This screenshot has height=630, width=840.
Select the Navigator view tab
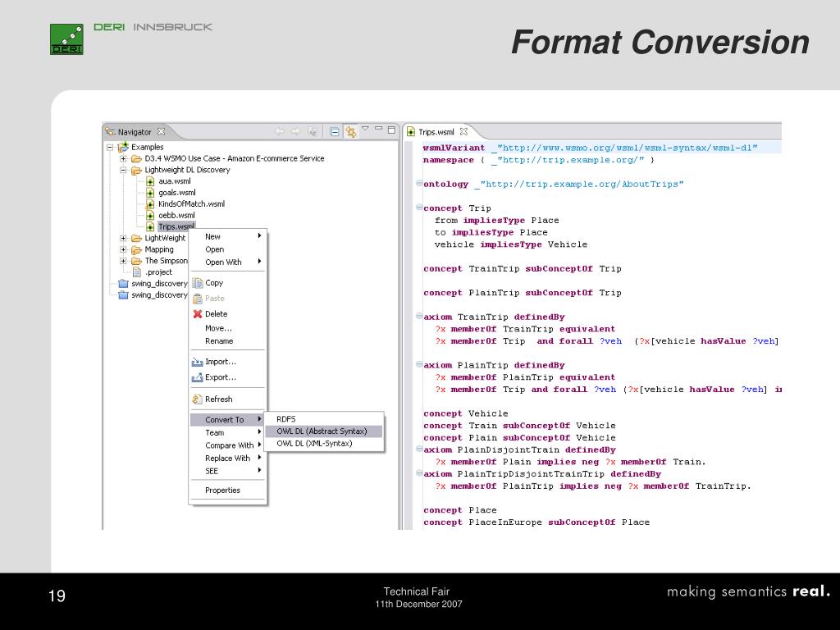(x=134, y=132)
